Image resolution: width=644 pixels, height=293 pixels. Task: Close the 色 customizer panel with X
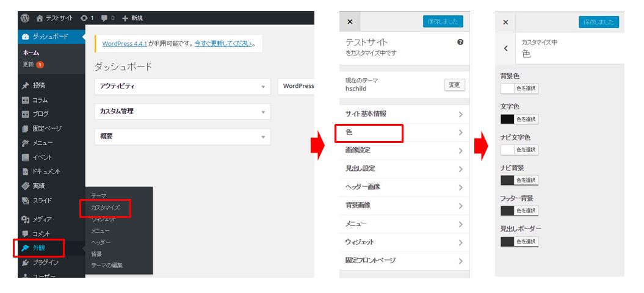[505, 22]
